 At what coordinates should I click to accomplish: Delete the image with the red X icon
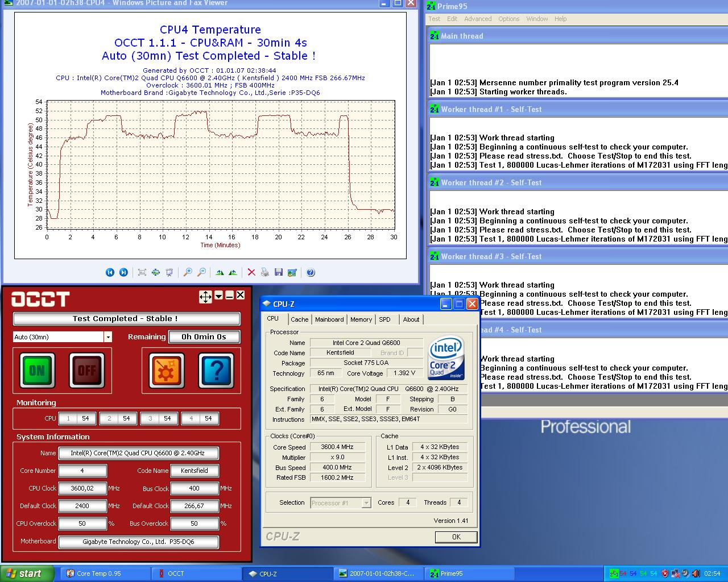[x=251, y=273]
